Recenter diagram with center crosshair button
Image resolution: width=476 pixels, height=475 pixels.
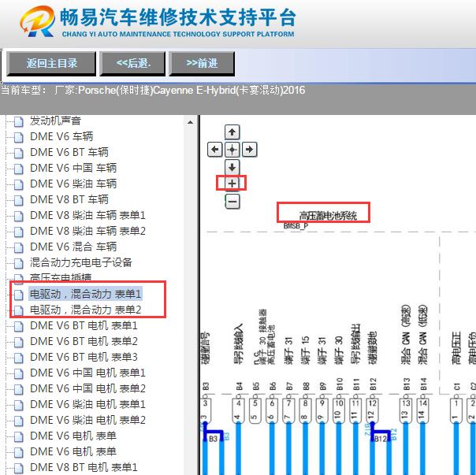pos(232,150)
